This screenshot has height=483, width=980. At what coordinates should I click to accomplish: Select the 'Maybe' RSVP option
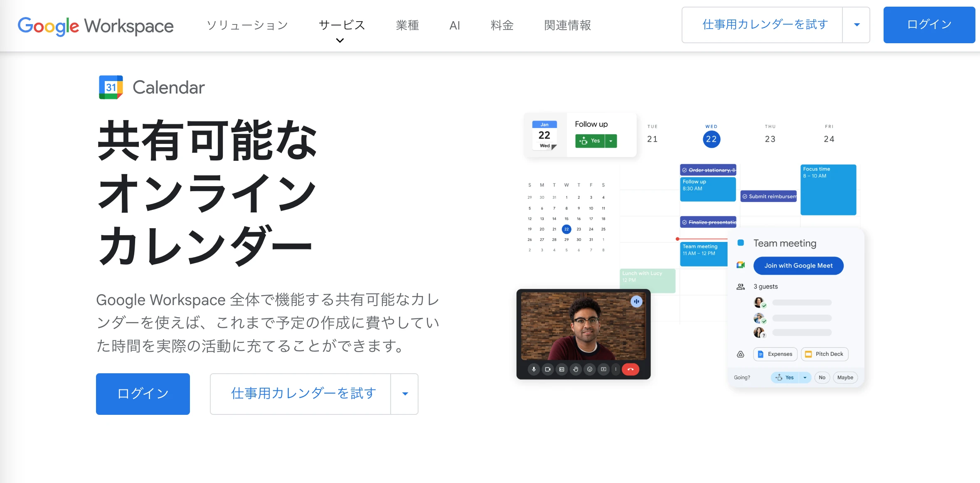[x=845, y=377]
